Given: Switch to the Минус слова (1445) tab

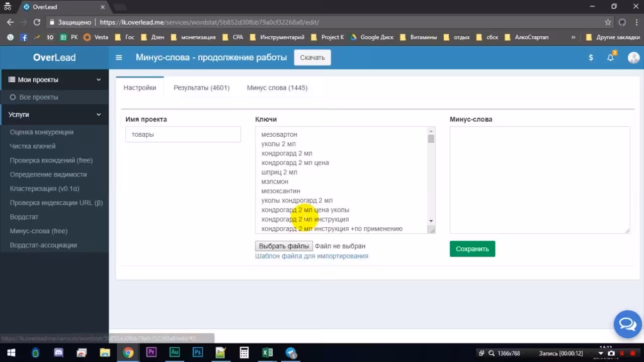Looking at the screenshot, I should point(277,87).
